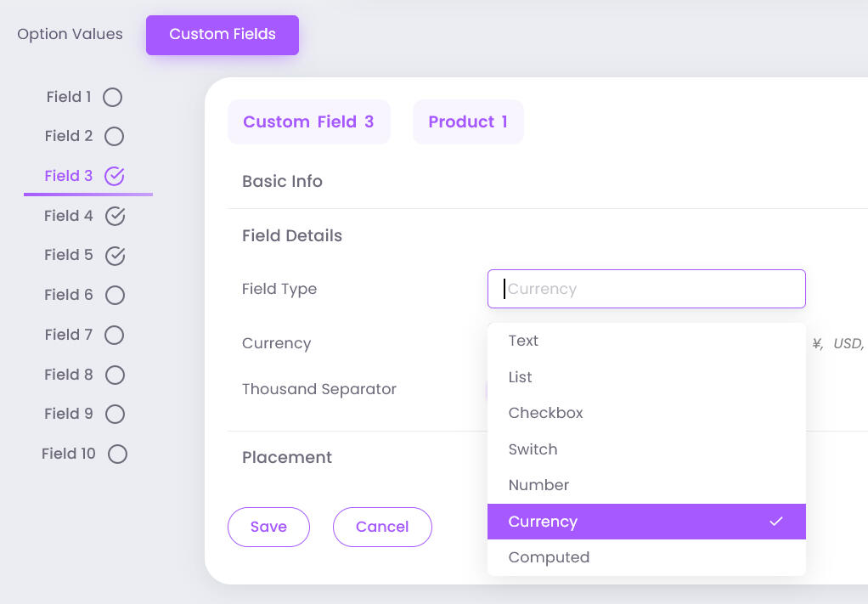Pick Switch from the field type options
The height and width of the screenshot is (604, 868).
(x=533, y=449)
